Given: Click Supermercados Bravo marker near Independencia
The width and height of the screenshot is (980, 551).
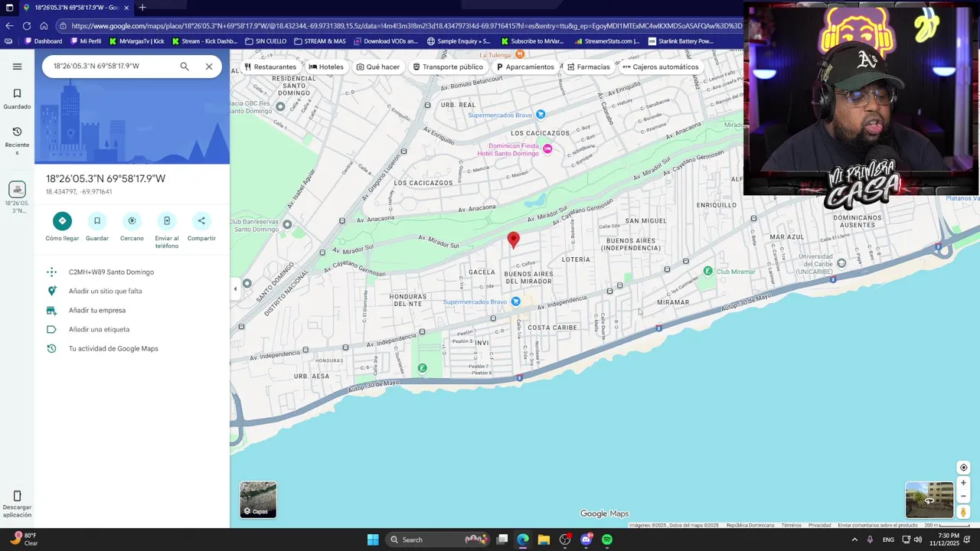Looking at the screenshot, I should click(516, 302).
